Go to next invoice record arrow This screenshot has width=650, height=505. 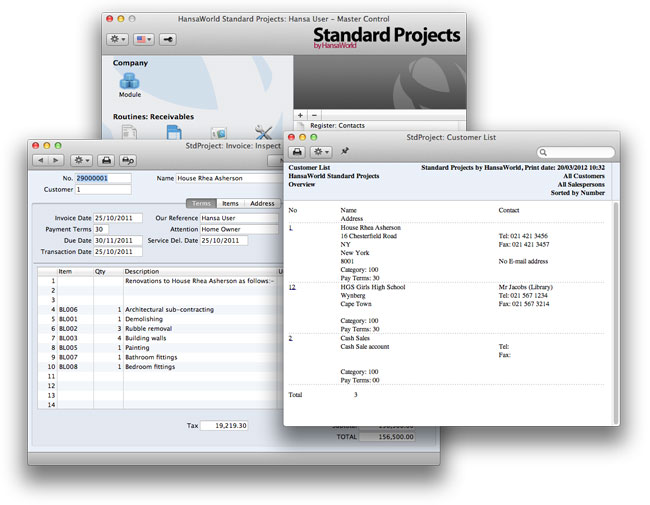[56, 160]
